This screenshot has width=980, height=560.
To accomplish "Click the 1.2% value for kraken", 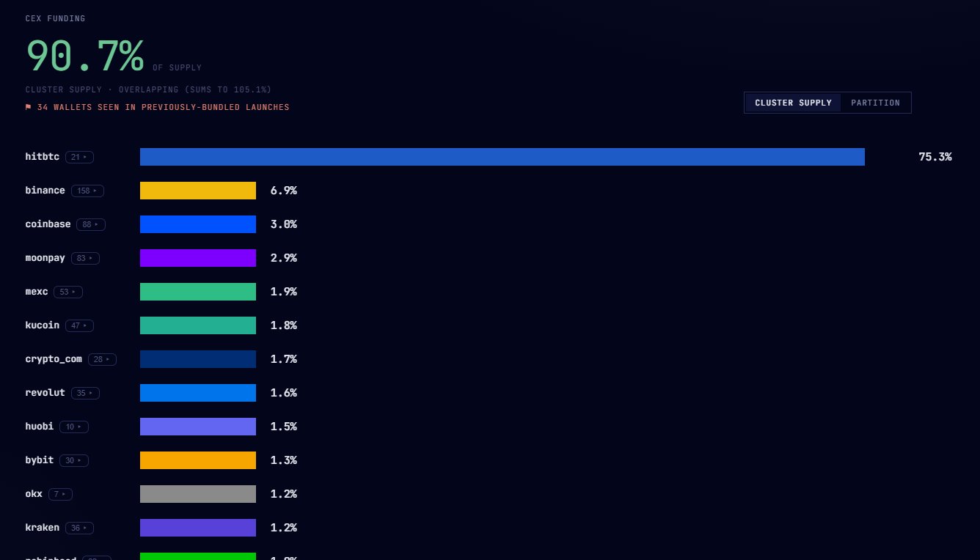I will [x=284, y=528].
